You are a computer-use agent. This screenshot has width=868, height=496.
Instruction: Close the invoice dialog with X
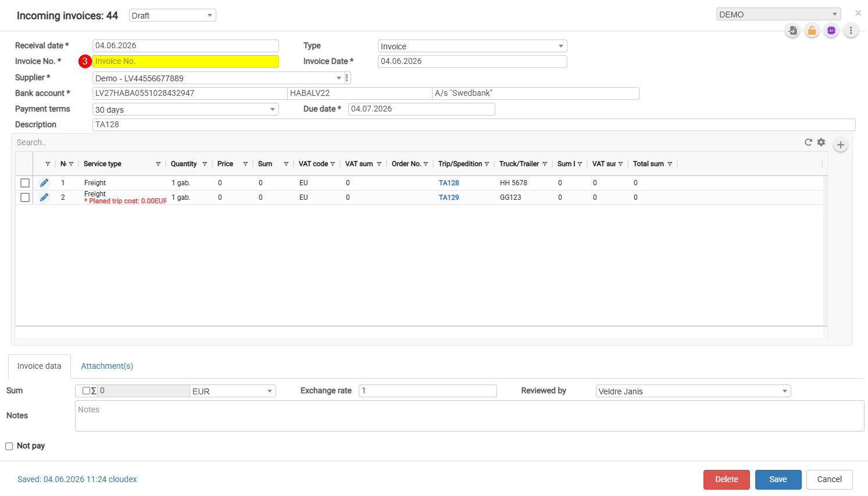pyautogui.click(x=858, y=13)
